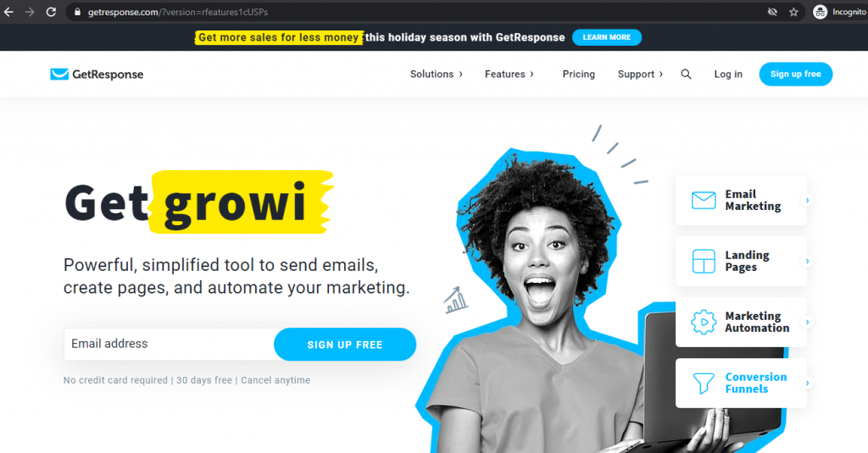Click the Email Marketing envelope icon
Screen dimensions: 868x453
704,200
